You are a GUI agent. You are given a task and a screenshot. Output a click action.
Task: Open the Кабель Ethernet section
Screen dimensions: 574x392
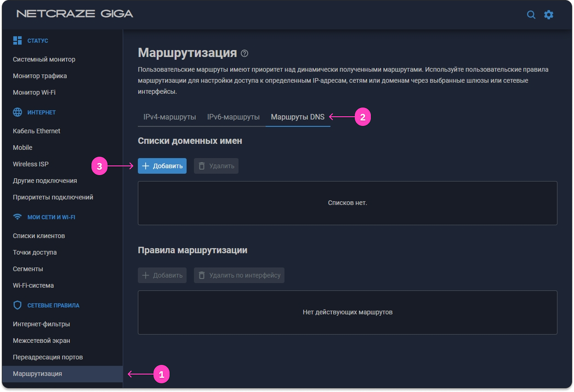point(37,131)
